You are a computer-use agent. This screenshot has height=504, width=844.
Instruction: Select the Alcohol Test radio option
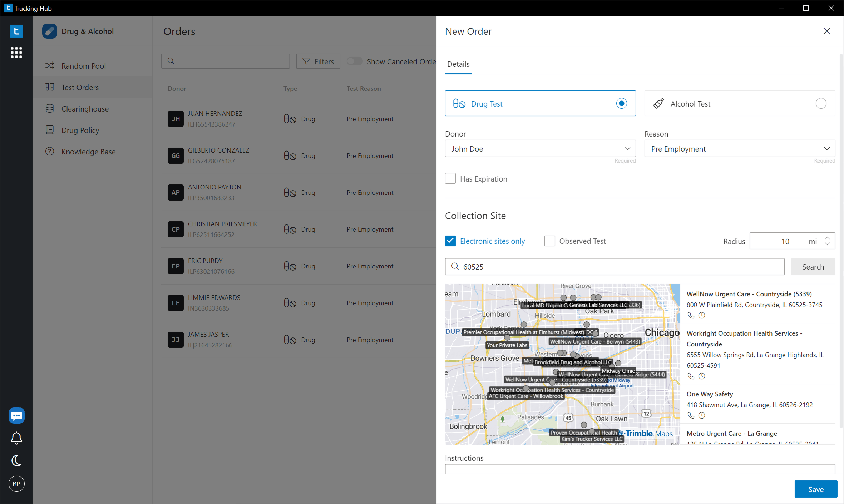(x=821, y=103)
